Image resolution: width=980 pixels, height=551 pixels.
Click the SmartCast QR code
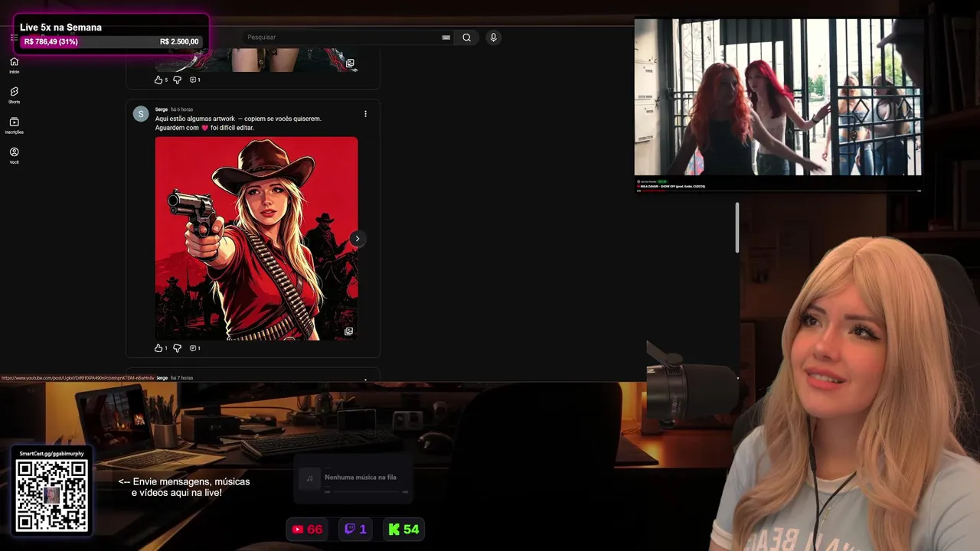pyautogui.click(x=51, y=495)
